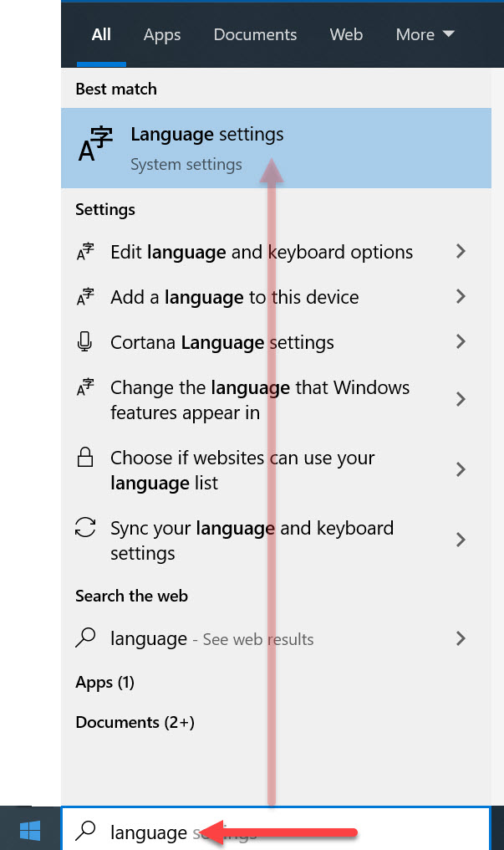Click the web search magnifier icon
The height and width of the screenshot is (850, 504).
pyautogui.click(x=84, y=638)
